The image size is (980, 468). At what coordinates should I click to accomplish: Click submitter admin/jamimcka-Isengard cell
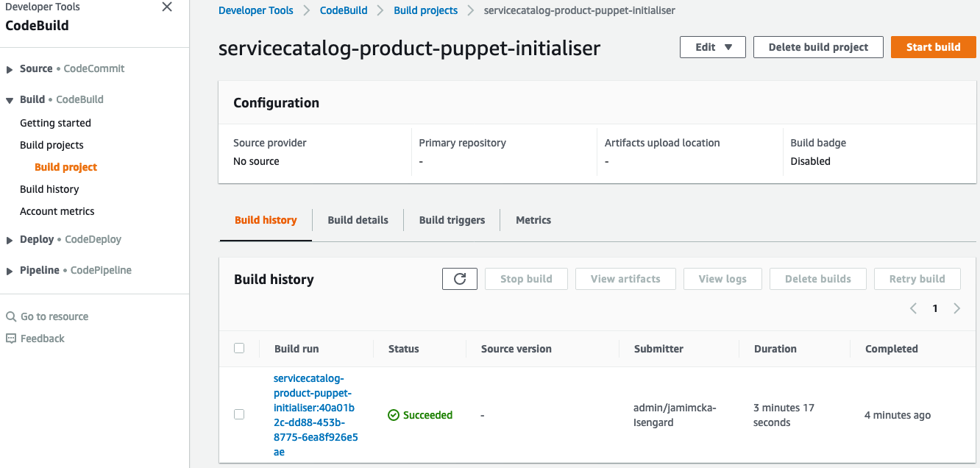(675, 415)
